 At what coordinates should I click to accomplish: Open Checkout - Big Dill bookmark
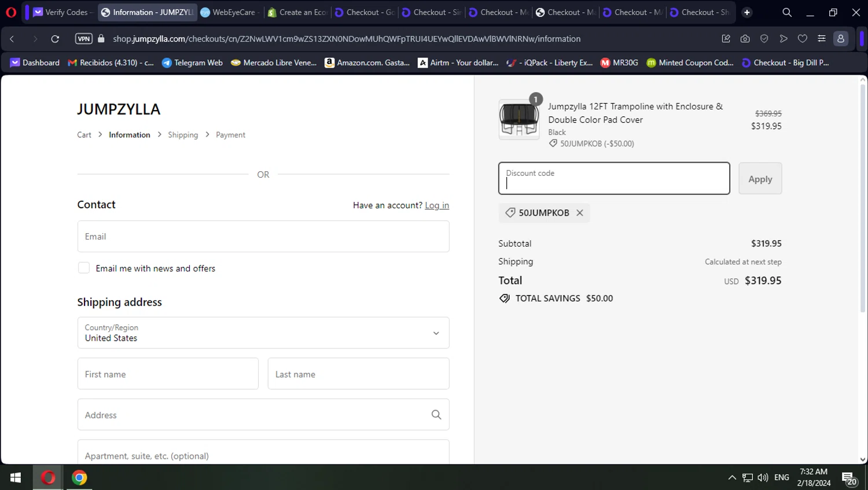pyautogui.click(x=785, y=62)
